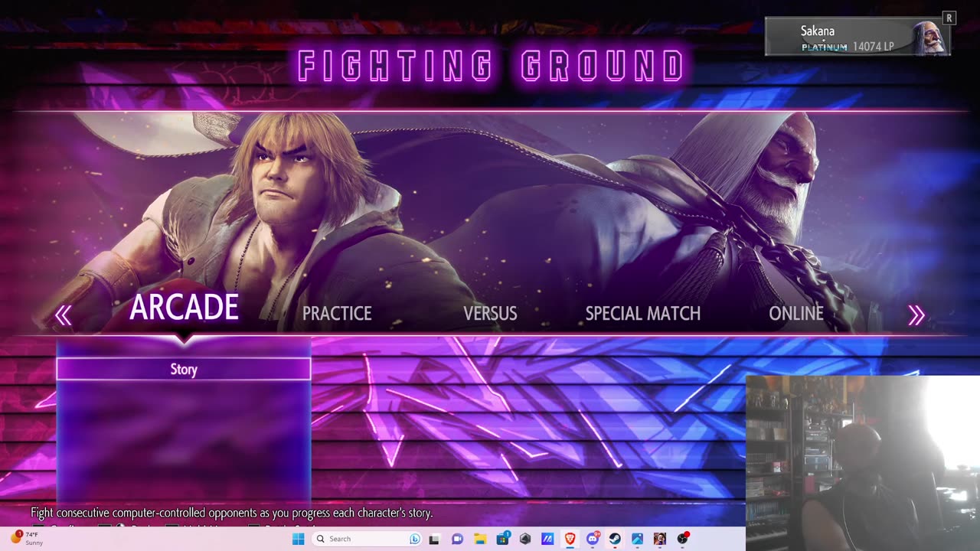
Task: Click the left double-chevron arrow
Action: click(63, 315)
